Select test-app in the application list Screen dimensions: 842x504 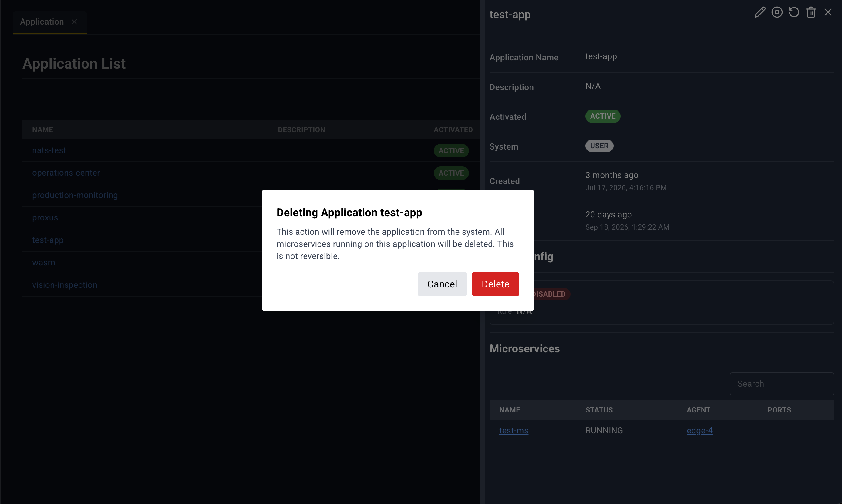tap(48, 240)
